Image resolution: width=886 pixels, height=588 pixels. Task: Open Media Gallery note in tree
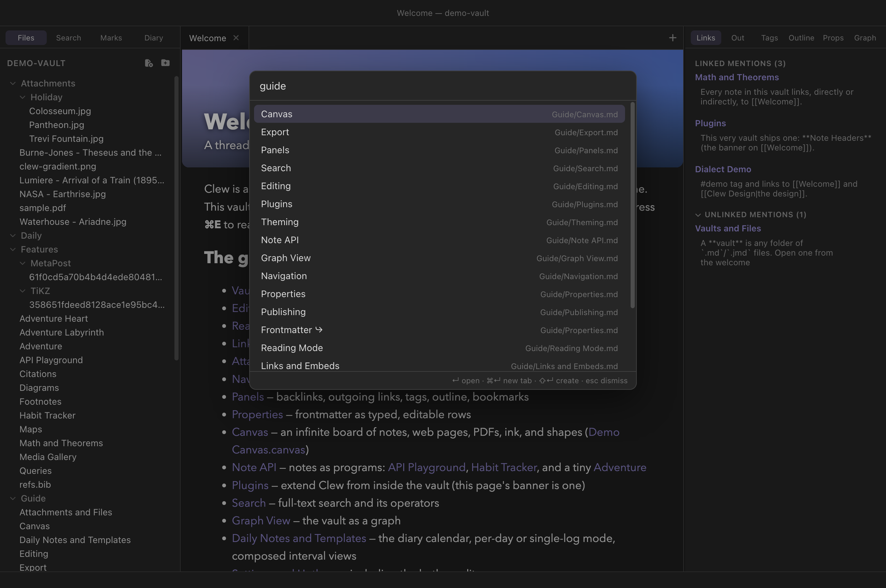point(48,457)
